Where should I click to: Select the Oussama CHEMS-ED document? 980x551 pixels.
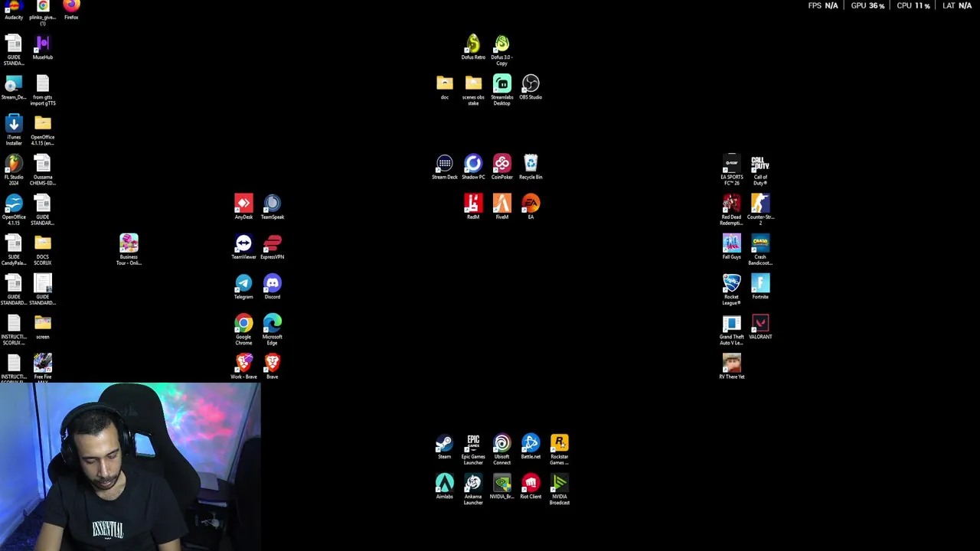(43, 170)
